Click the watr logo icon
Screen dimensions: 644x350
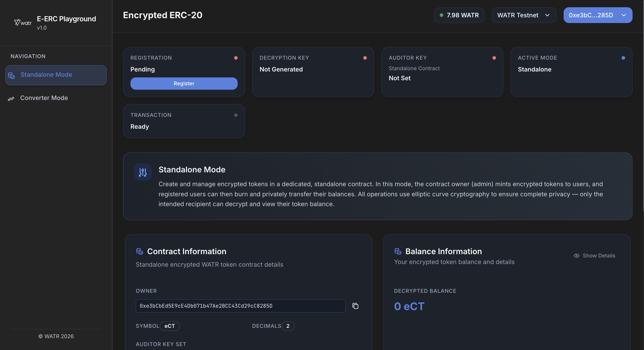point(22,23)
